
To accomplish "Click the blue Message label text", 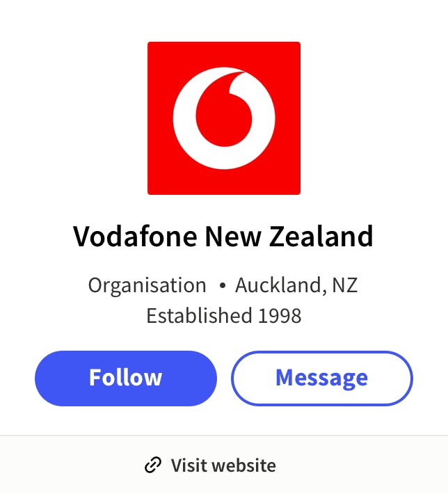I will pyautogui.click(x=321, y=378).
